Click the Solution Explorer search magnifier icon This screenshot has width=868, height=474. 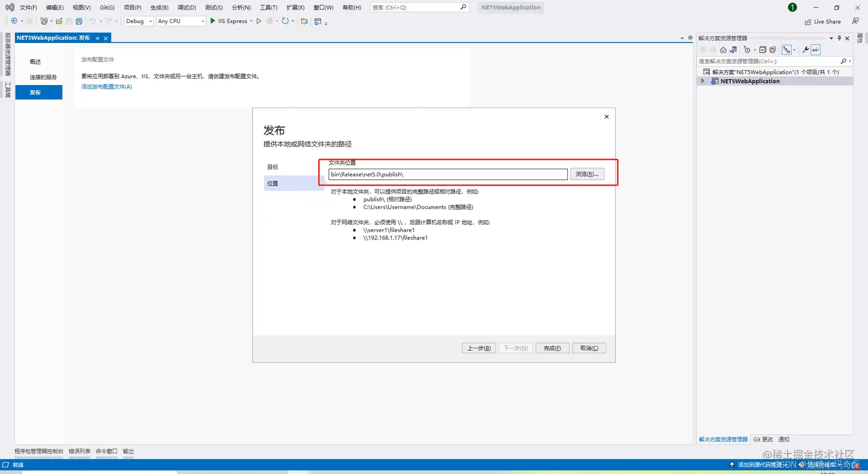pyautogui.click(x=843, y=61)
